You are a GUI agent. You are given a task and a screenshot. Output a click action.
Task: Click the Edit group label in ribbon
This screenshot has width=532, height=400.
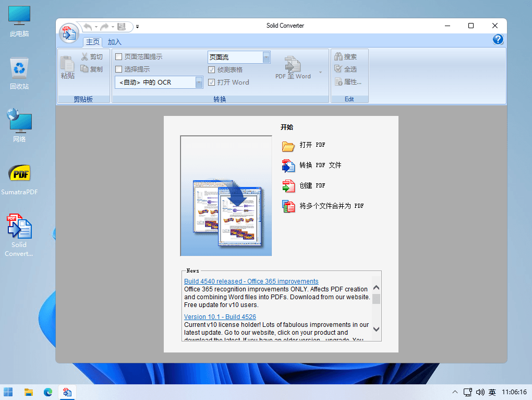pyautogui.click(x=349, y=99)
